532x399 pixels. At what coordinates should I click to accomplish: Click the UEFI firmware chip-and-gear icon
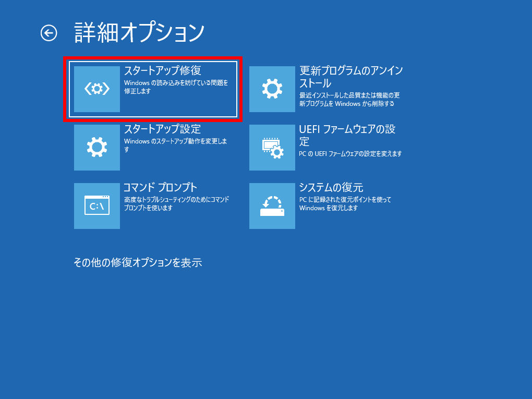pyautogui.click(x=272, y=148)
